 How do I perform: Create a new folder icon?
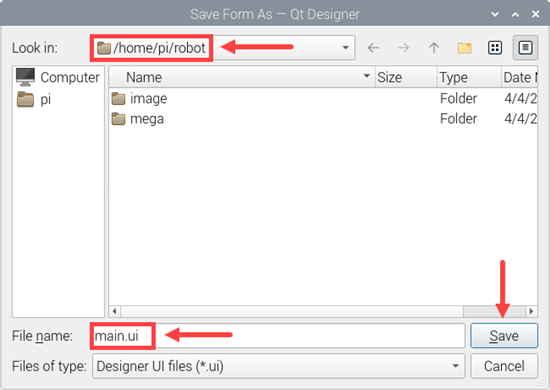(x=464, y=48)
